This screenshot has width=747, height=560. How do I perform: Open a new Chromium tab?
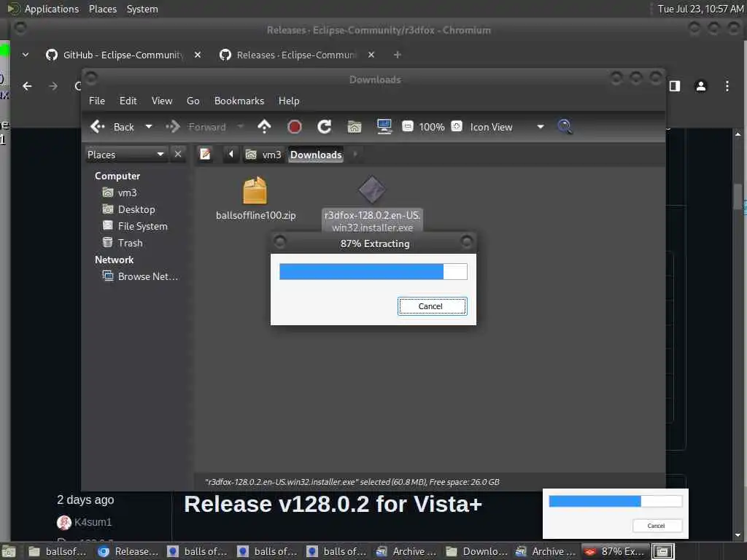398,55
